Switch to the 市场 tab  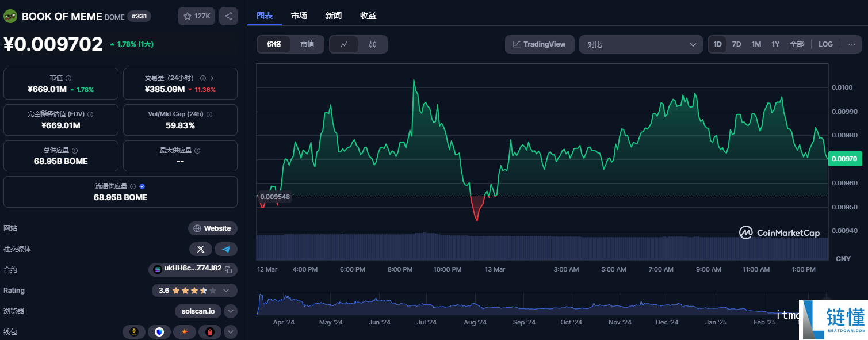tap(299, 16)
